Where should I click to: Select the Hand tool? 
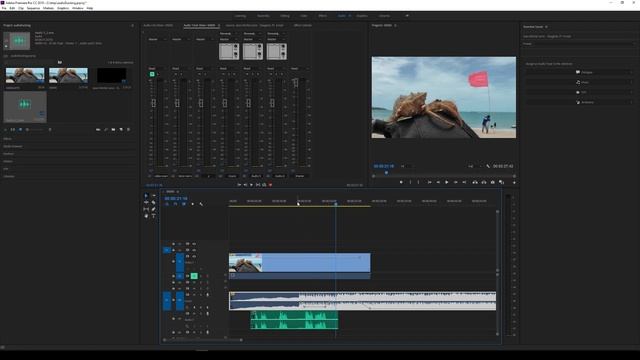(146, 216)
